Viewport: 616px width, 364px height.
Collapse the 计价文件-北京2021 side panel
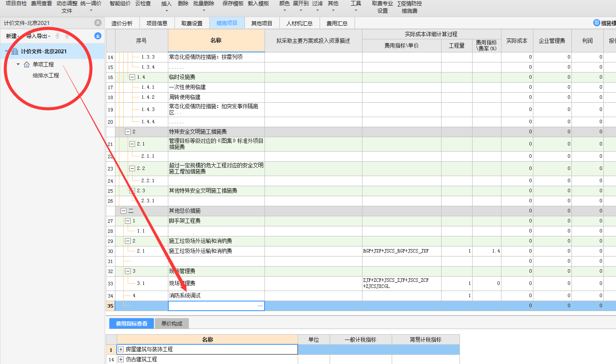(97, 23)
